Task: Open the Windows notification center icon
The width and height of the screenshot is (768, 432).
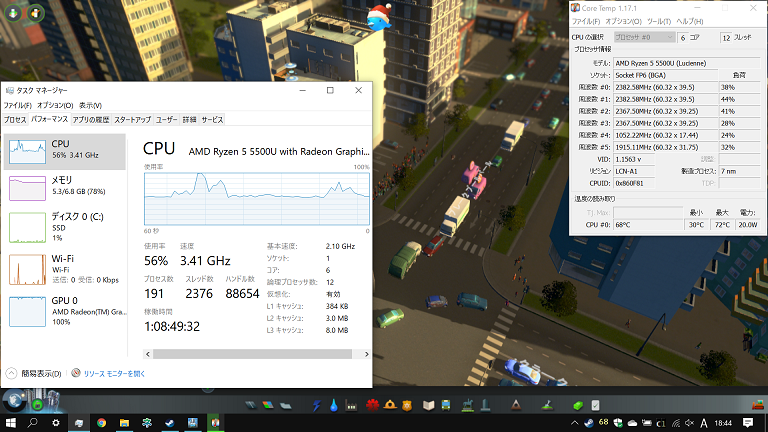Action: tap(748, 423)
